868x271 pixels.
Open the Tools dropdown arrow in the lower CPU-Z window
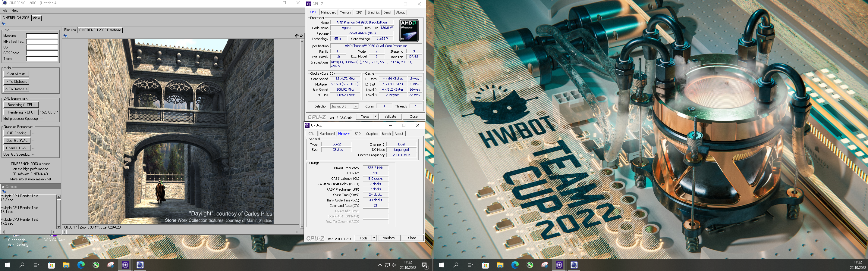(374, 238)
